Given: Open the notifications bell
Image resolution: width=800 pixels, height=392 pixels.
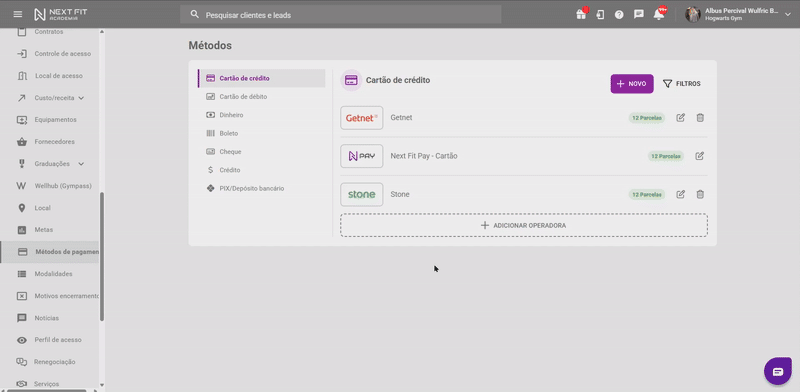Looking at the screenshot, I should coord(659,14).
